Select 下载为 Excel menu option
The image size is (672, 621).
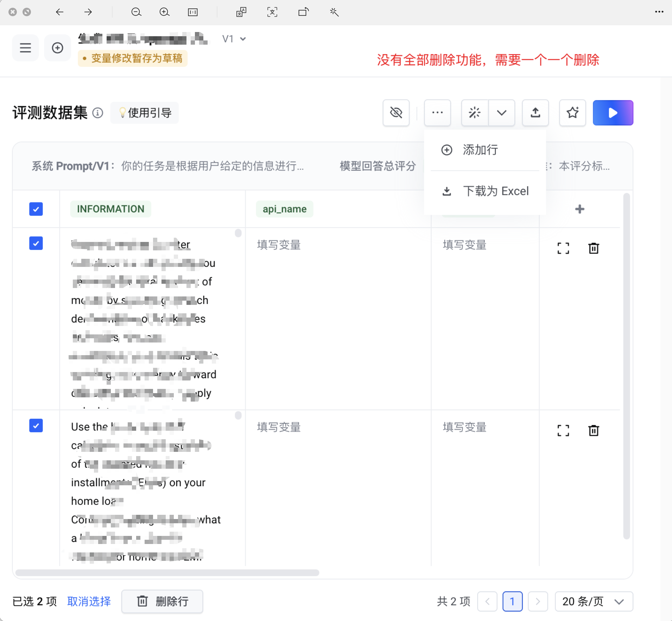pos(495,191)
